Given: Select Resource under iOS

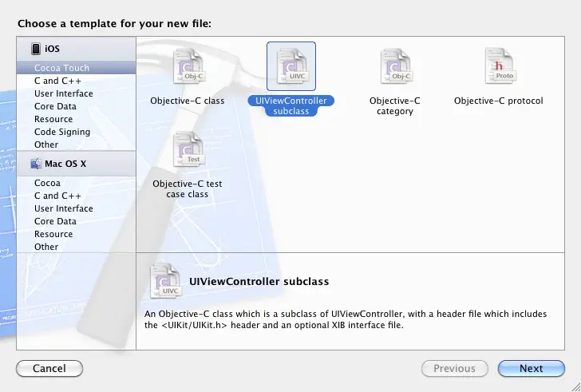Looking at the screenshot, I should click(53, 119).
